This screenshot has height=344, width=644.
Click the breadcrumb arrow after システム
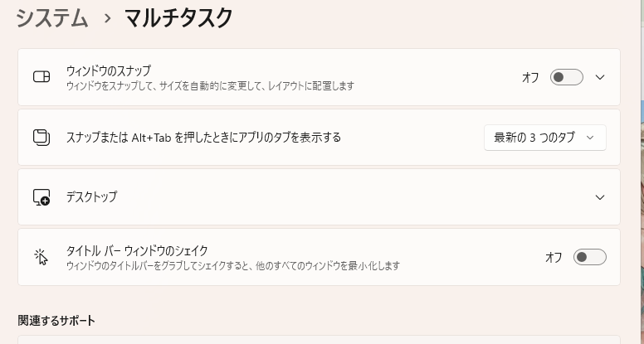107,18
